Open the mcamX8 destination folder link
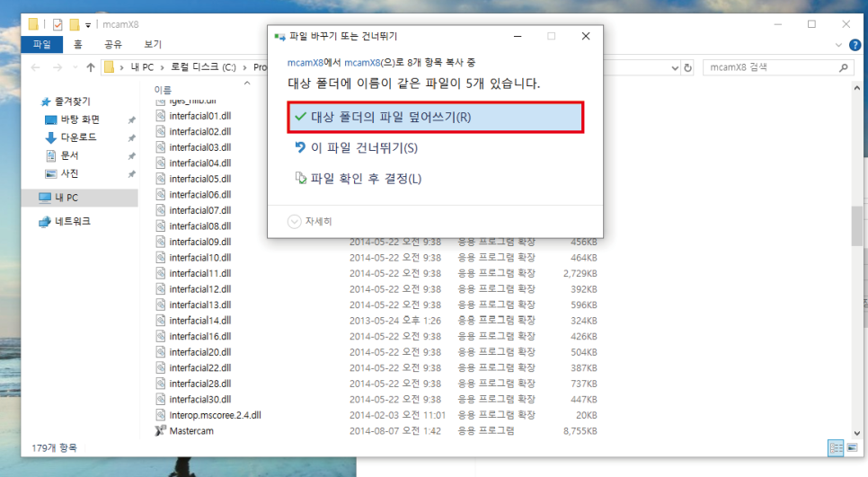This screenshot has width=868, height=477. coord(362,63)
